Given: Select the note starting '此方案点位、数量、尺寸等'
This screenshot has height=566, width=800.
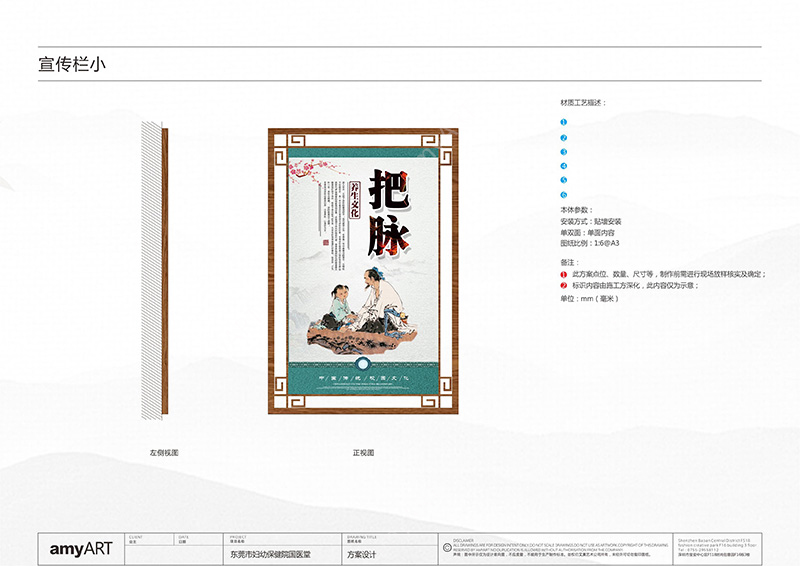Looking at the screenshot, I should coord(669,275).
